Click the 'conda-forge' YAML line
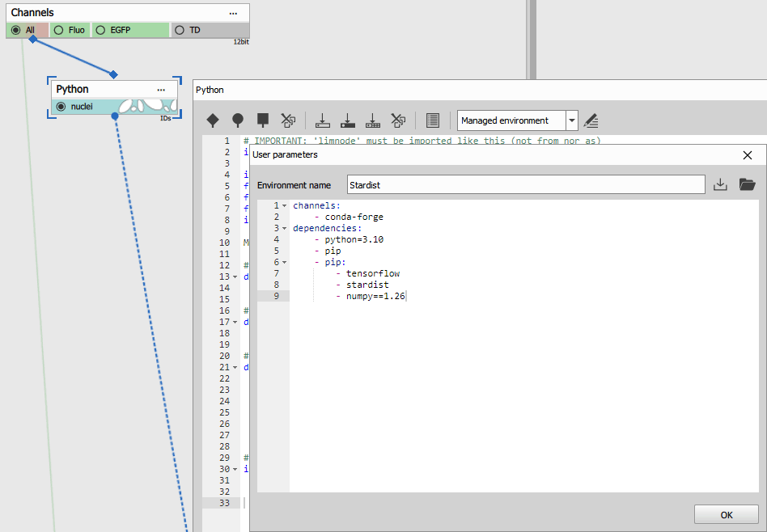 (x=354, y=217)
